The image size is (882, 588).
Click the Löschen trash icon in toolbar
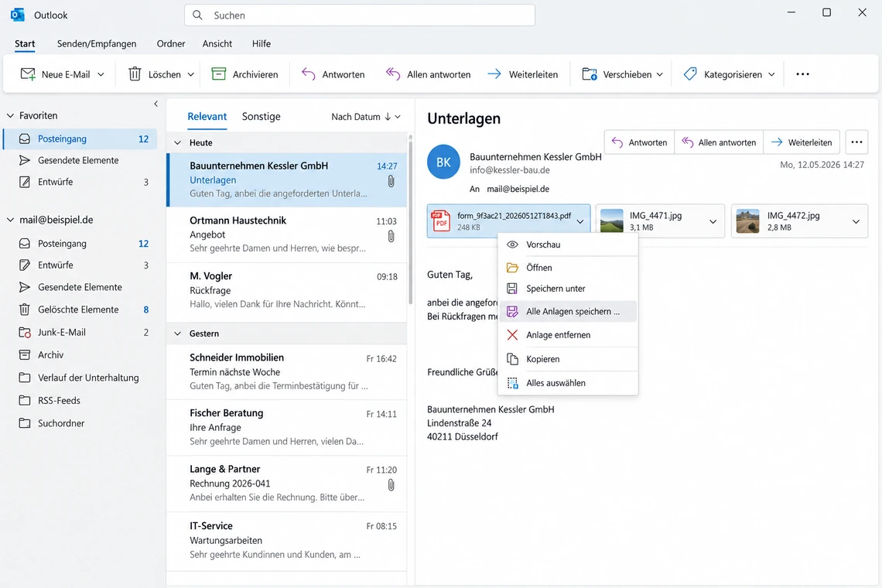pos(135,73)
